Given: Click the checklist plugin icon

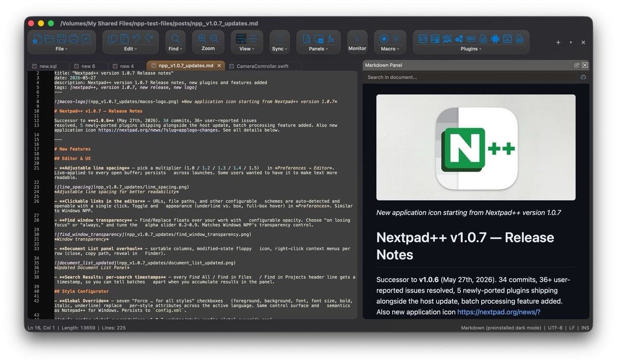Looking at the screenshot, I should click(435, 39).
